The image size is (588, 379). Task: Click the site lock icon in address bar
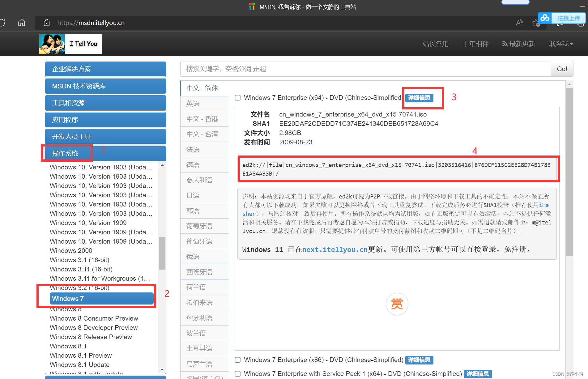[x=47, y=23]
